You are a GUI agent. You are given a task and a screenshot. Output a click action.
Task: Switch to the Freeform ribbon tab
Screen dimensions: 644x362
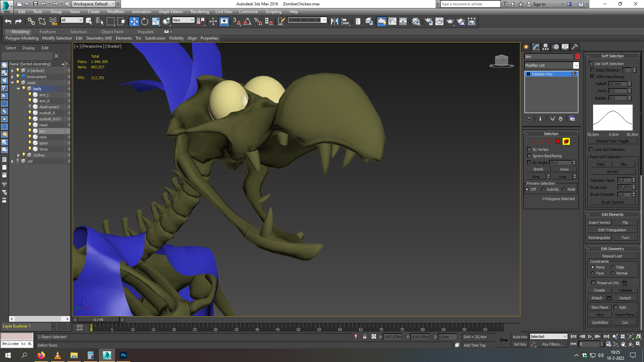pyautogui.click(x=47, y=32)
